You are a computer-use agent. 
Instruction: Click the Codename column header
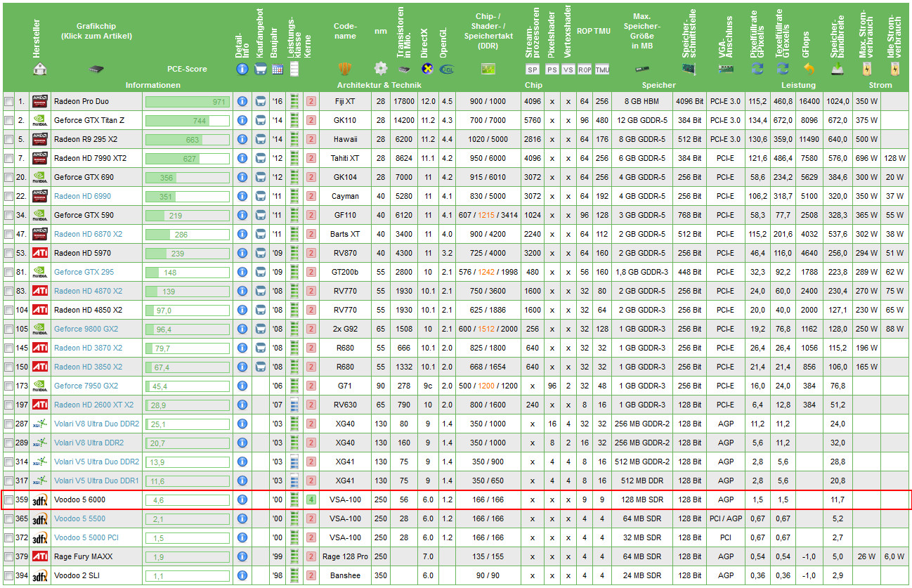point(345,32)
